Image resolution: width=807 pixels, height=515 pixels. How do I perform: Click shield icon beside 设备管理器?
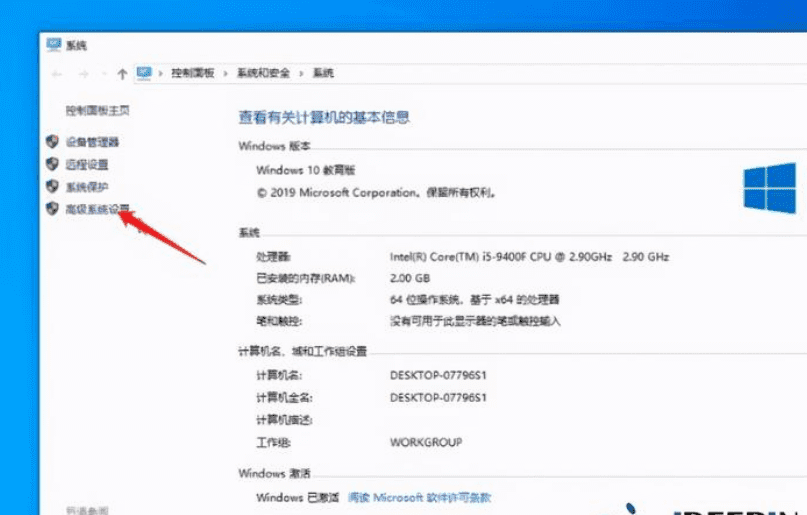pos(52,141)
